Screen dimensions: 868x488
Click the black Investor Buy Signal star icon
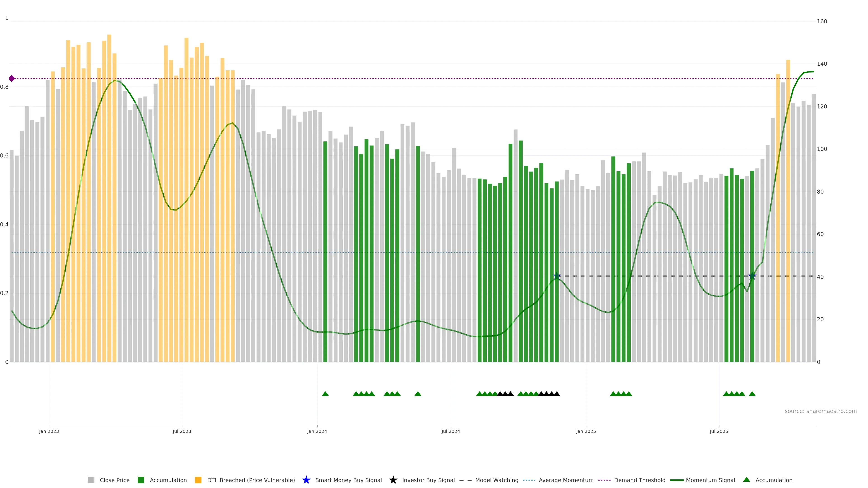coord(393,480)
